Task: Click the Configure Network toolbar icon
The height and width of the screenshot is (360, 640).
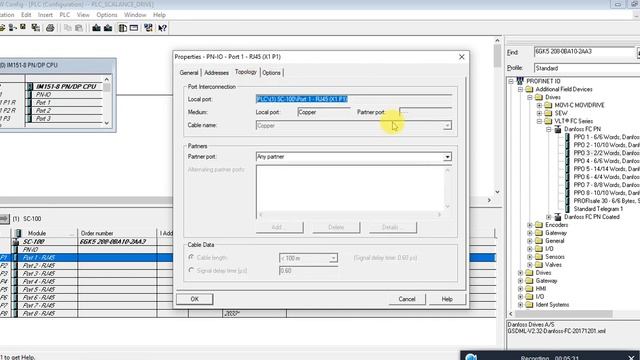Action: coord(148,28)
